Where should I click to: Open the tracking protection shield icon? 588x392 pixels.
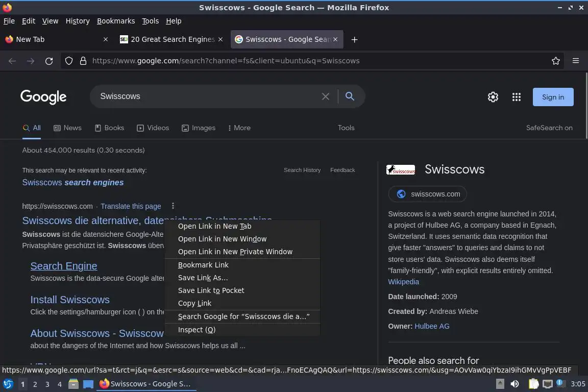[69, 61]
